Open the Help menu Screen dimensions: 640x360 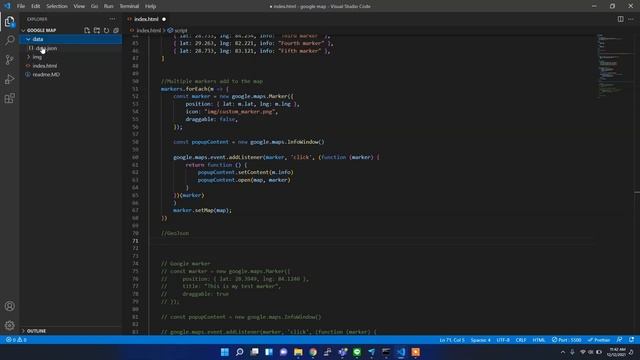151,6
